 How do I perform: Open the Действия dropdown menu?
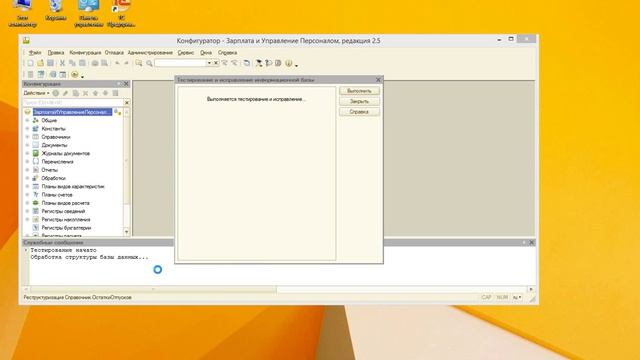click(x=36, y=93)
